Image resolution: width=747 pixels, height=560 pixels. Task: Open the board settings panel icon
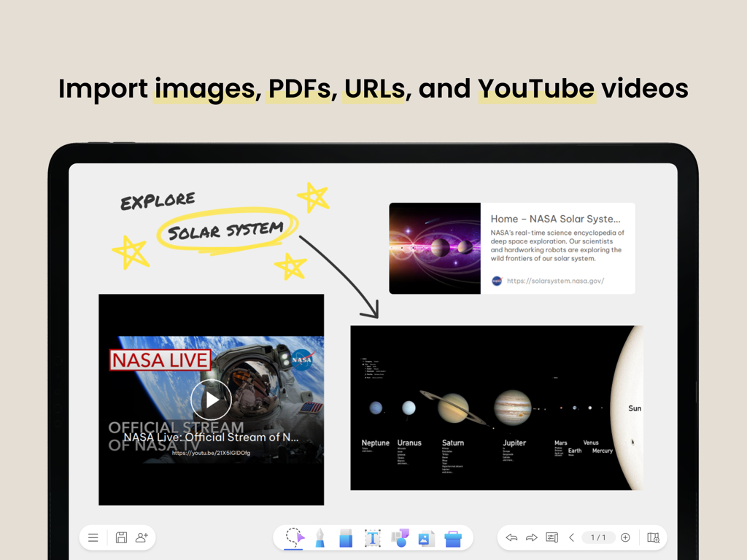(552, 537)
